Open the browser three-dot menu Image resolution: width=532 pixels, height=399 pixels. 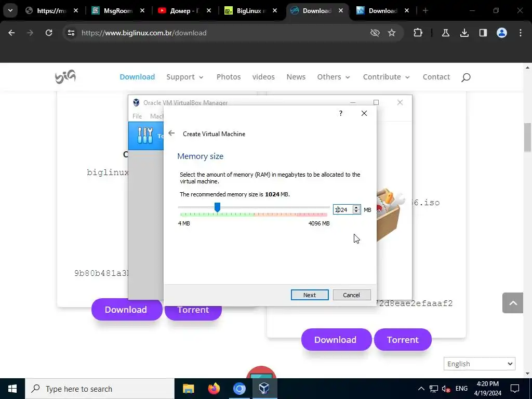click(521, 33)
